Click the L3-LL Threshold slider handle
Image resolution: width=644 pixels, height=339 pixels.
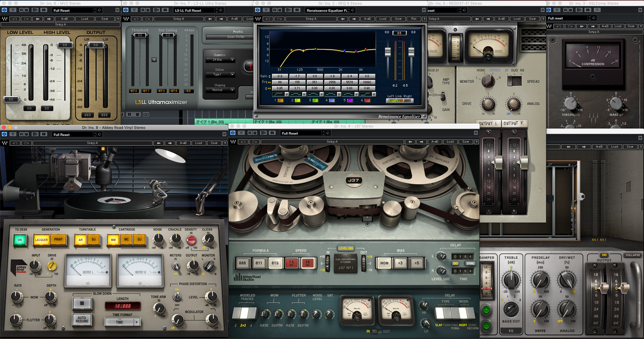tap(139, 35)
